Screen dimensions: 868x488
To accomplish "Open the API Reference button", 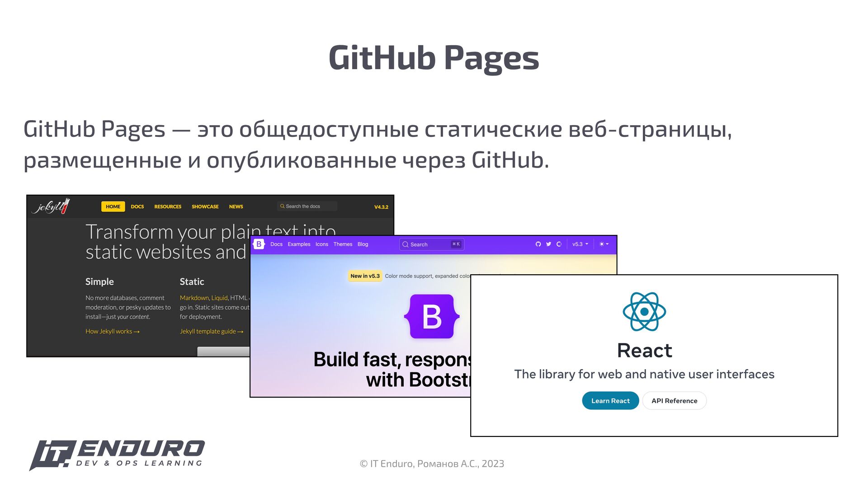I will point(674,401).
